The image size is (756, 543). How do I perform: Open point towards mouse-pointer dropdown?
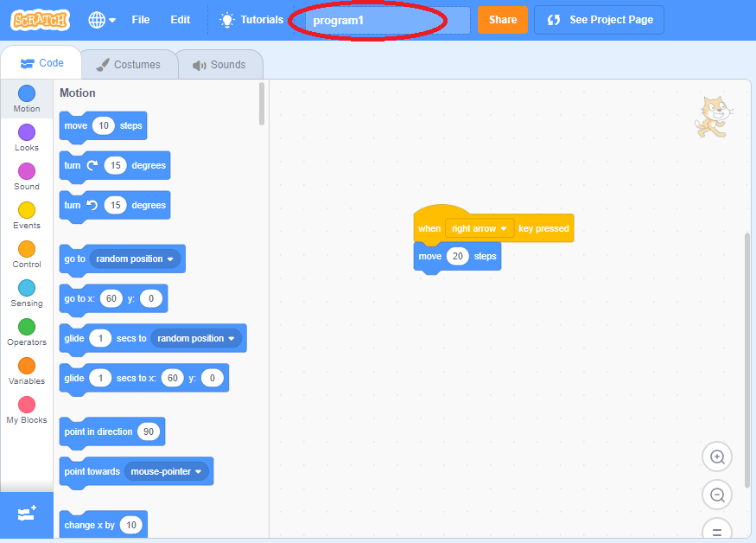[167, 471]
